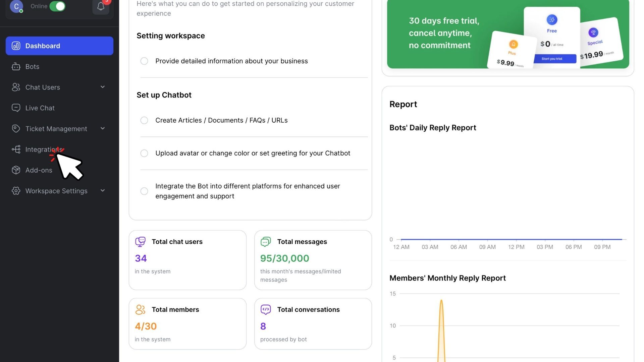The image size is (644, 362).
Task: Open notifications via the bell icon
Action: 101,6
